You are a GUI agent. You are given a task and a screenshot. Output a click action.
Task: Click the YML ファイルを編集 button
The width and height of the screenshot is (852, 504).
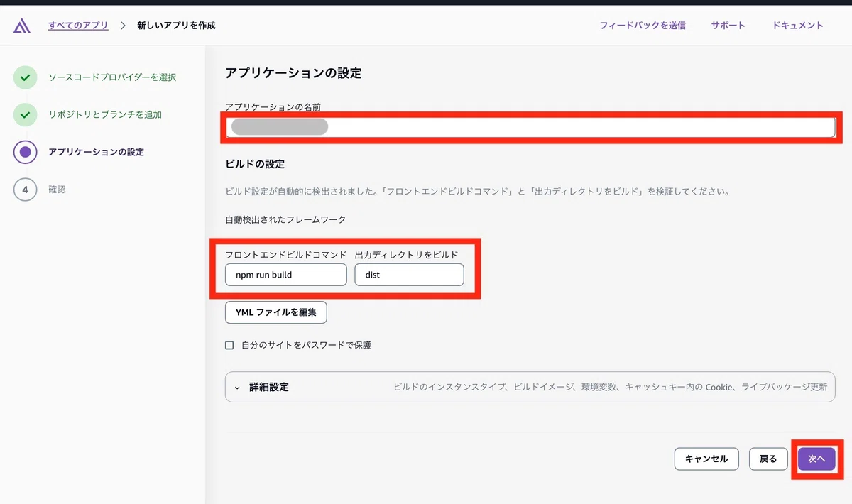click(x=276, y=312)
